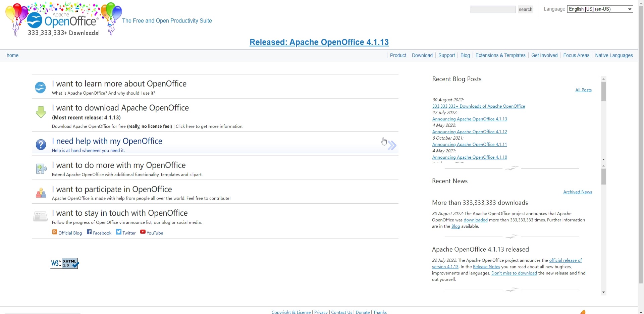
Task: Open Announcing Apache OpenOffice 4.1.13 post
Action: click(470, 119)
